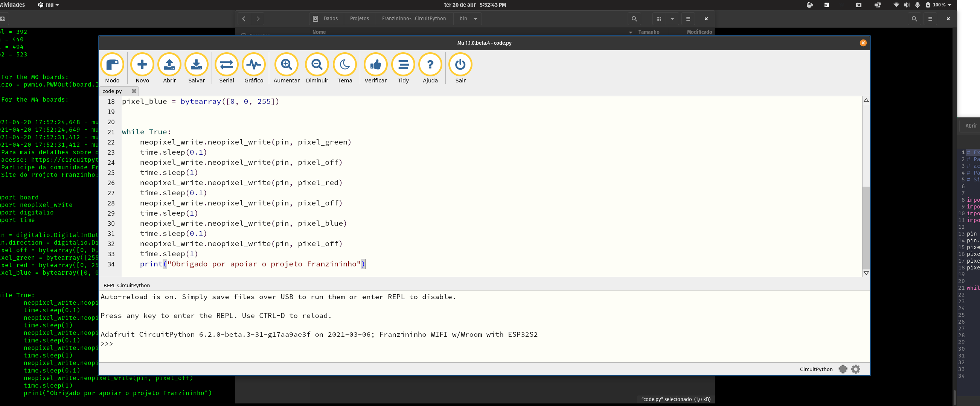
Task: Click the microphone indicator in top bar
Action: point(917,5)
